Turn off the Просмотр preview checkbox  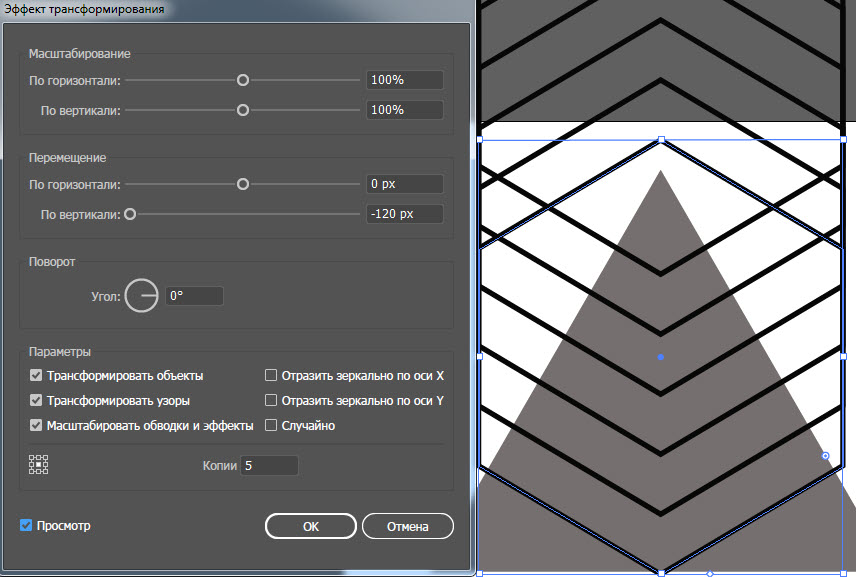(26, 525)
